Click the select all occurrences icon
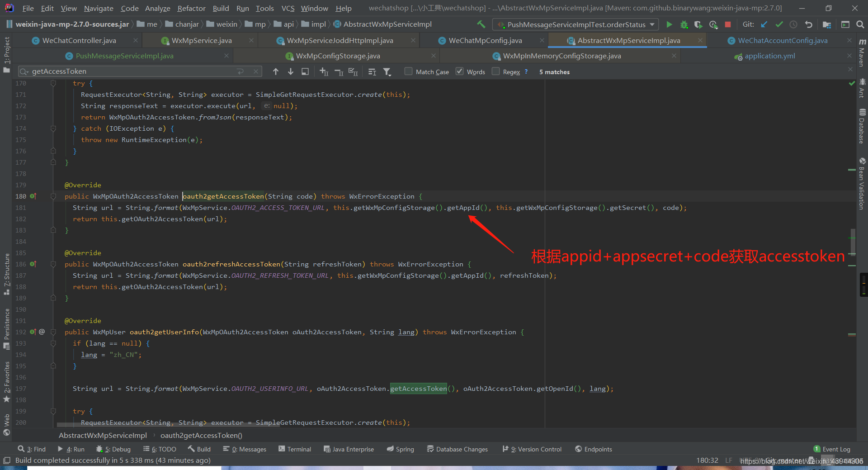 tap(305, 71)
